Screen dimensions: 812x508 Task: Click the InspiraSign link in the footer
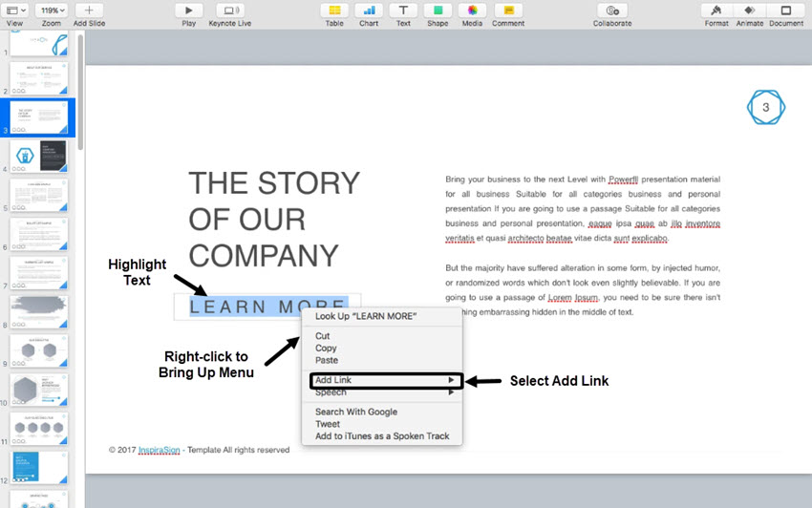(159, 450)
